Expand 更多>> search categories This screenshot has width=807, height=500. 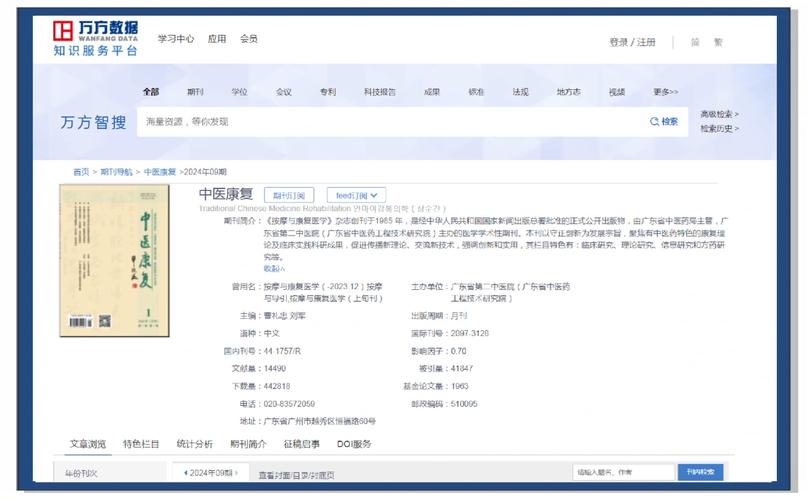click(x=665, y=92)
